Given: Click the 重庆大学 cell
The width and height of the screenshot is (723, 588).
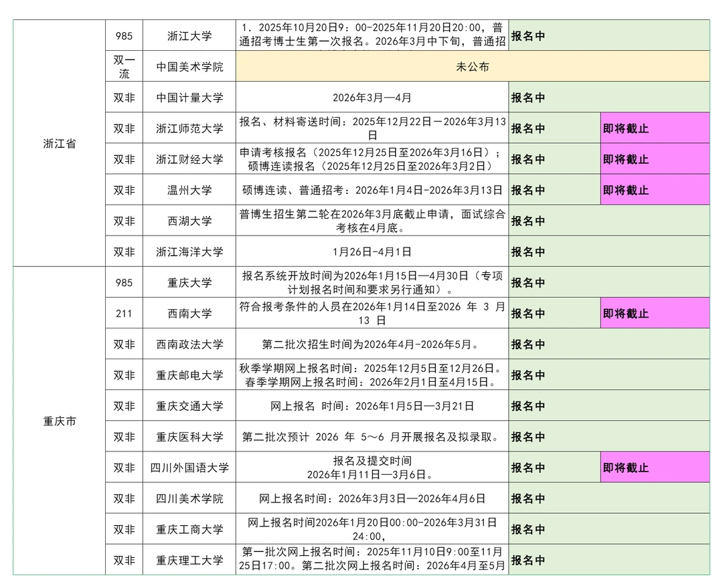Looking at the screenshot, I should pos(189,282).
